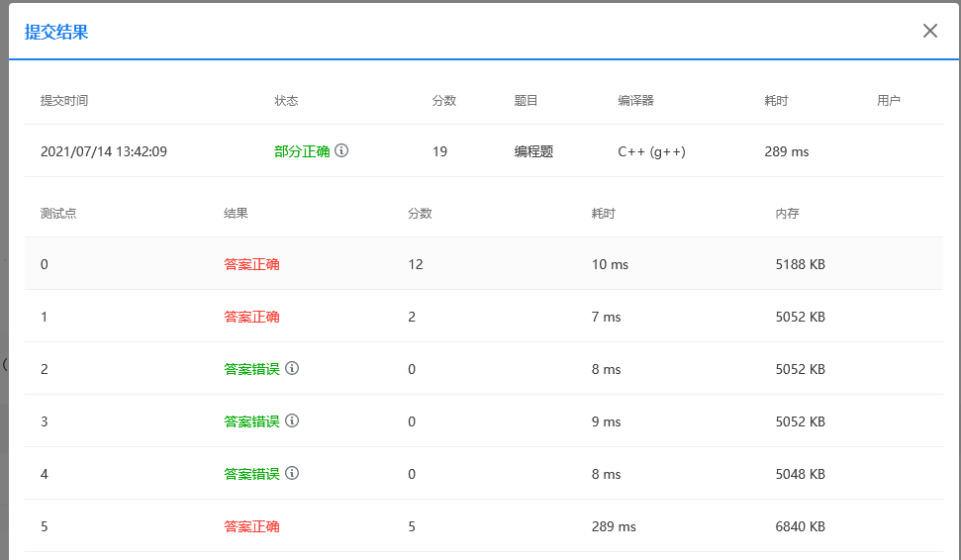Image resolution: width=961 pixels, height=560 pixels.
Task: Click the 提交结果 dialog title
Action: (x=56, y=32)
